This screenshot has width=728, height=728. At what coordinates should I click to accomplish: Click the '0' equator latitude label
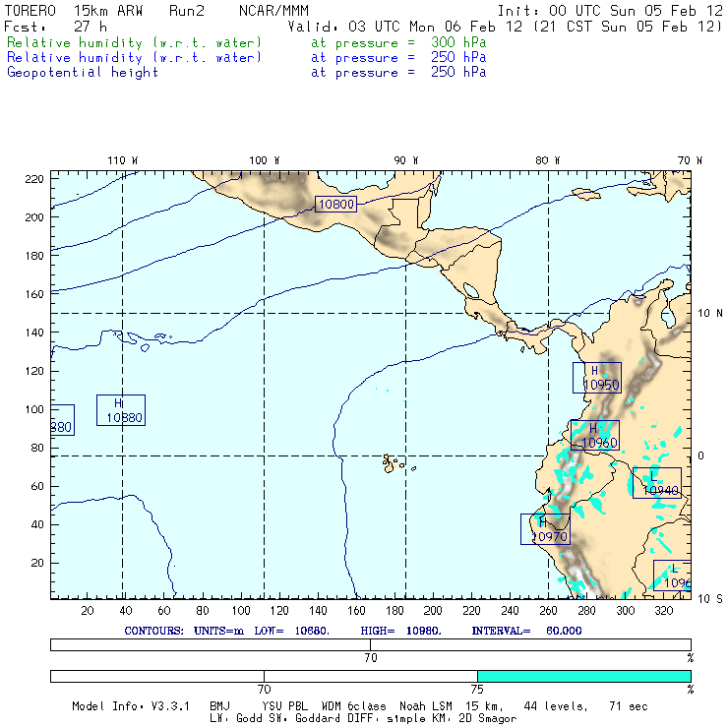click(700, 455)
